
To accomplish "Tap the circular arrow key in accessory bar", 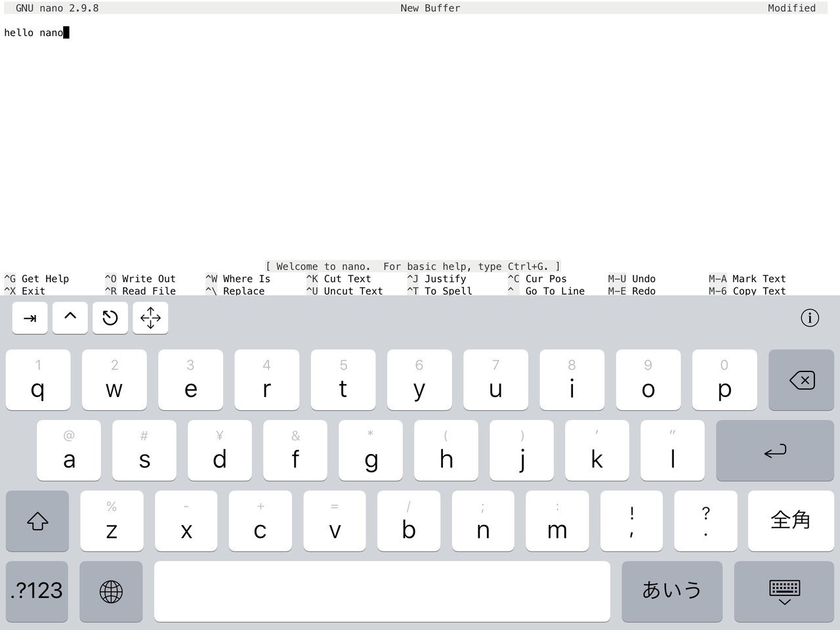I will point(110,318).
